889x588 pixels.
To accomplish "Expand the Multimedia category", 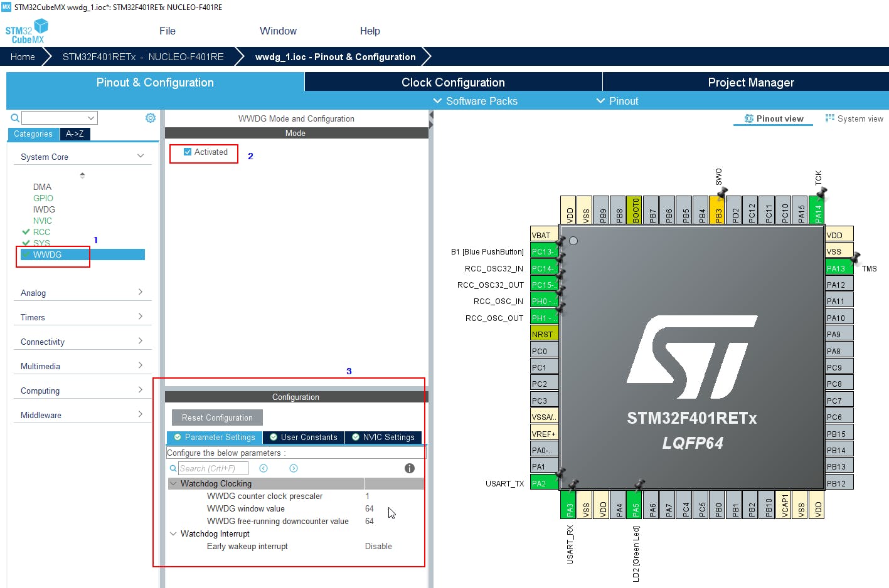I will 141,365.
